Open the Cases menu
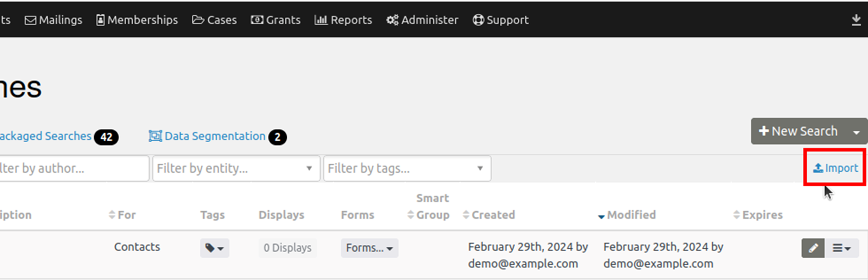The width and height of the screenshot is (868, 280). (x=215, y=20)
